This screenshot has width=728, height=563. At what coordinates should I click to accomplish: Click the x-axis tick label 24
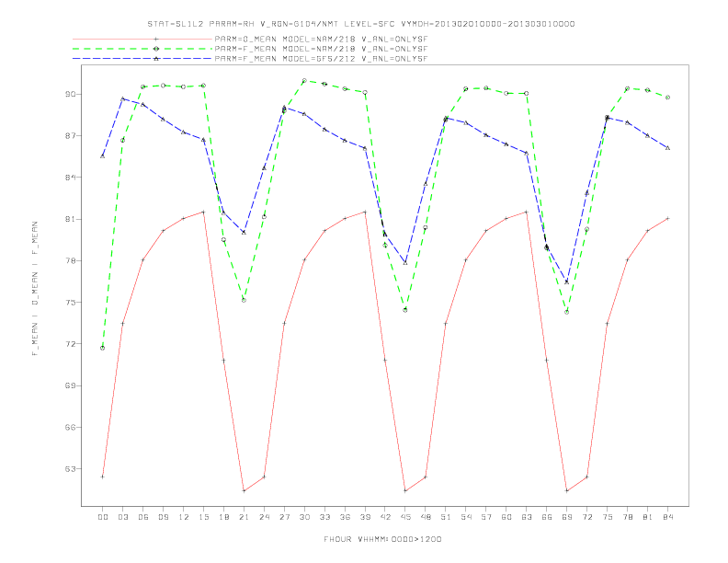click(264, 517)
